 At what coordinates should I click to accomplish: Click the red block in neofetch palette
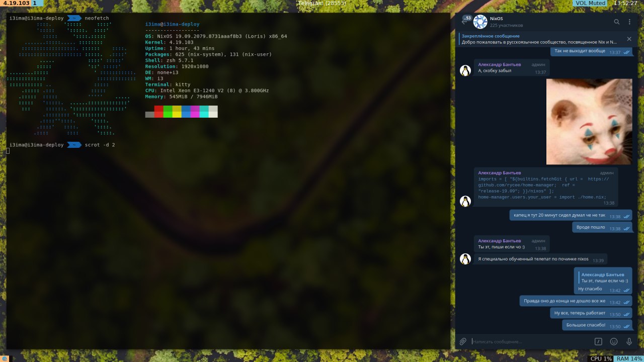[x=158, y=112]
